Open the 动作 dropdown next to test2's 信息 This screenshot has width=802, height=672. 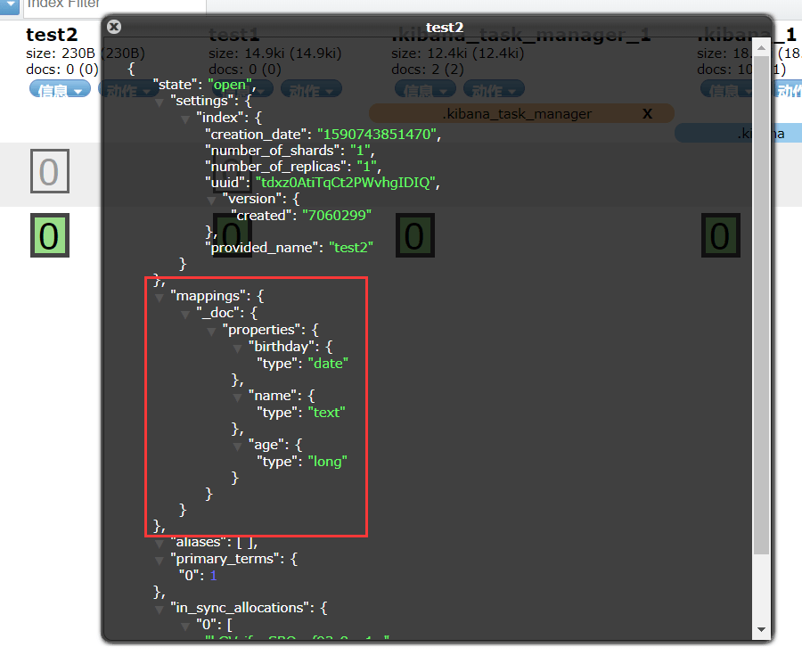tap(129, 90)
